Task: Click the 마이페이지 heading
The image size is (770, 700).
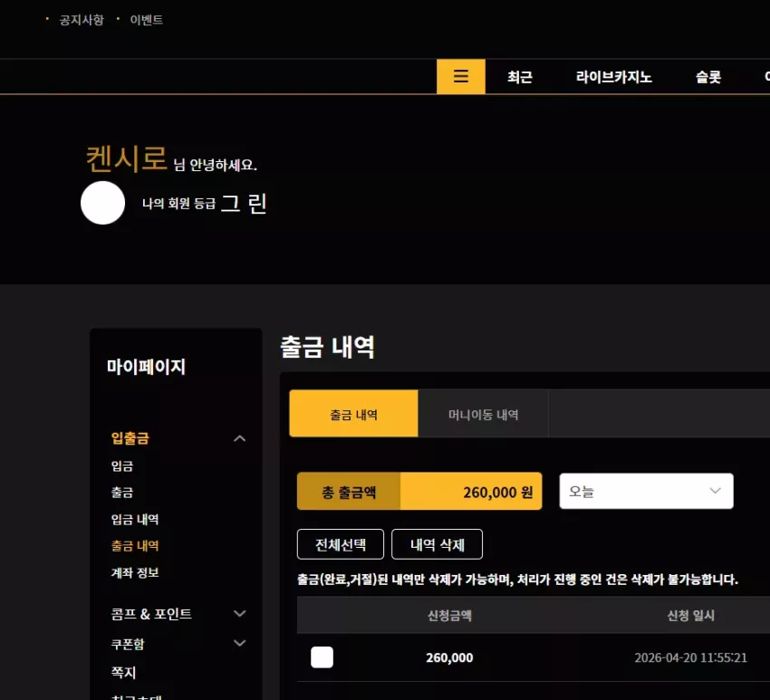Action: tap(147, 367)
